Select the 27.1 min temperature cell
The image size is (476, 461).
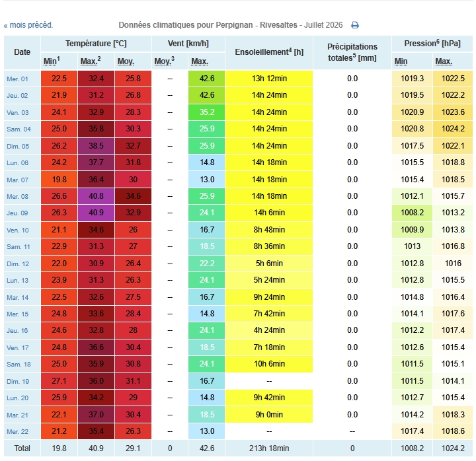tap(59, 381)
